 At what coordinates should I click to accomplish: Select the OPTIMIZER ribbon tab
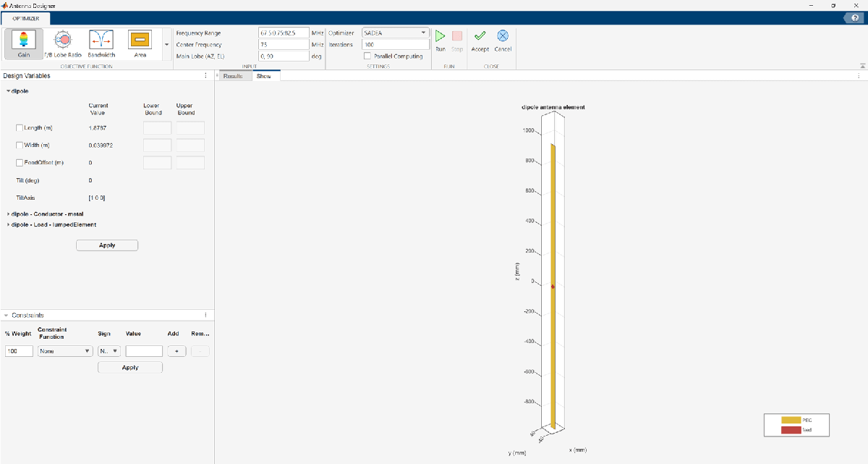(26, 17)
